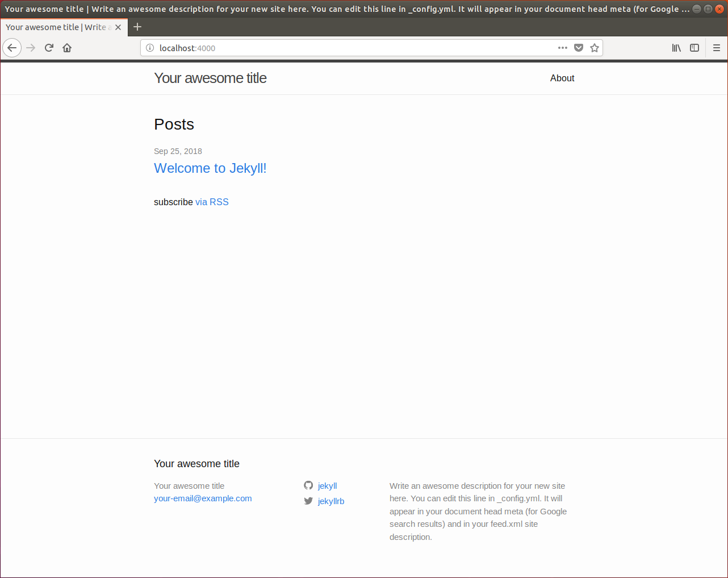Minimize the browser window
The width and height of the screenshot is (728, 578).
point(697,9)
